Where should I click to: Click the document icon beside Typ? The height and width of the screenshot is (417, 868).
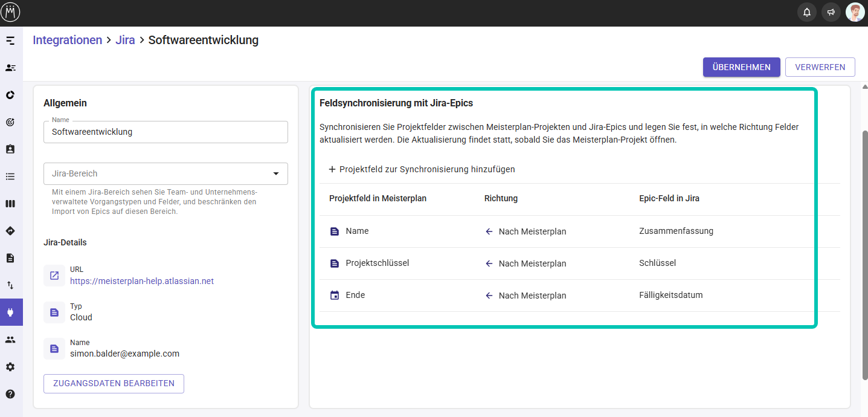54,312
